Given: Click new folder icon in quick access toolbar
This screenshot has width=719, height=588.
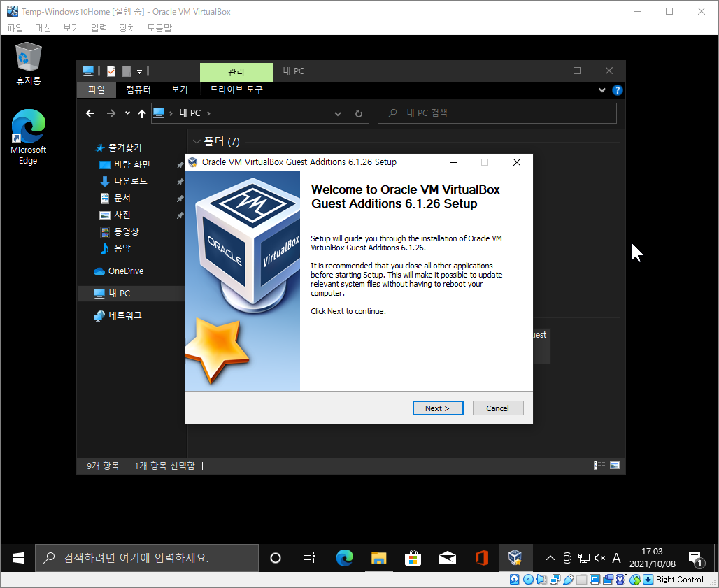Looking at the screenshot, I should click(x=127, y=71).
